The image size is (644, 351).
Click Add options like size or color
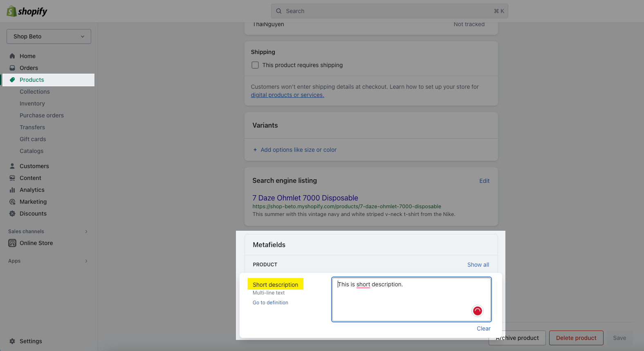pos(298,150)
